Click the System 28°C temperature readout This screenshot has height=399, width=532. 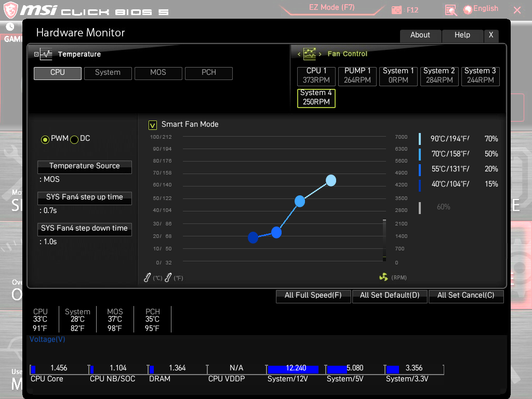click(78, 320)
